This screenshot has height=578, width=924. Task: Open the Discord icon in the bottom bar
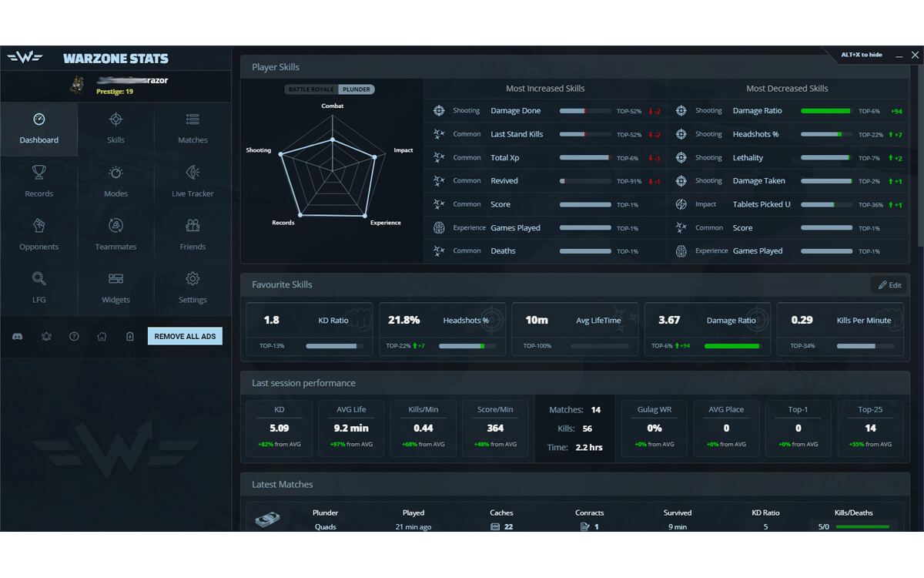coord(17,336)
